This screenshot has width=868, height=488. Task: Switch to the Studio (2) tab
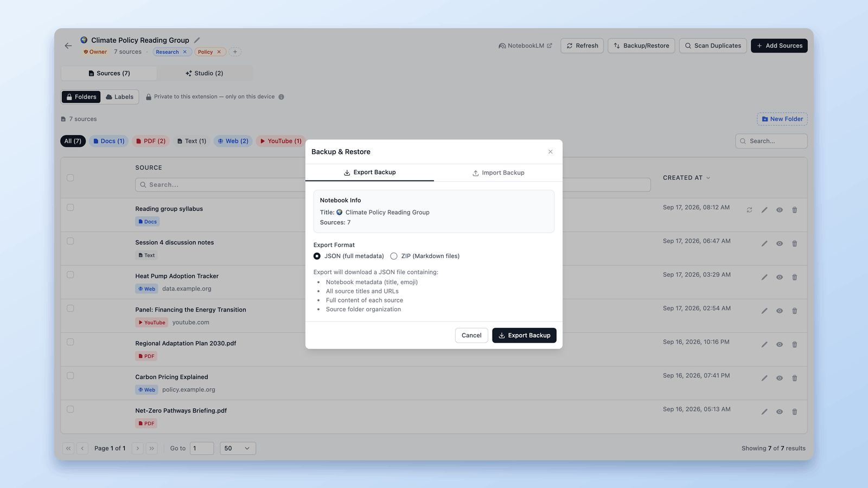click(205, 73)
